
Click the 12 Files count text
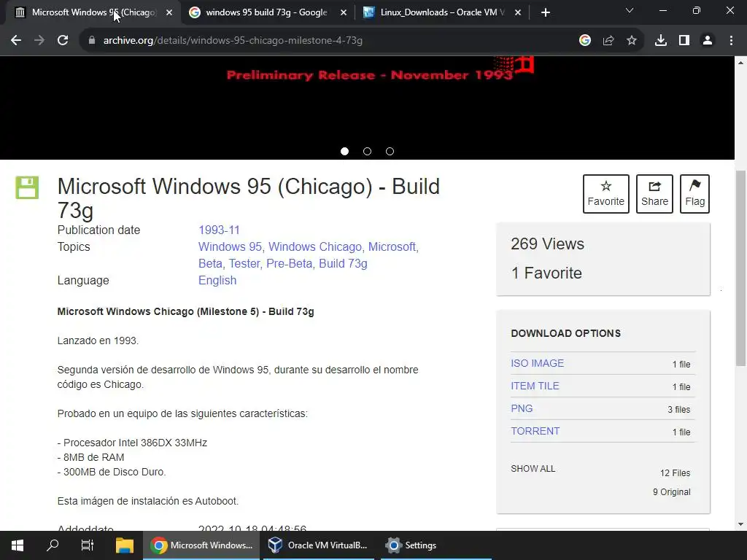(675, 472)
